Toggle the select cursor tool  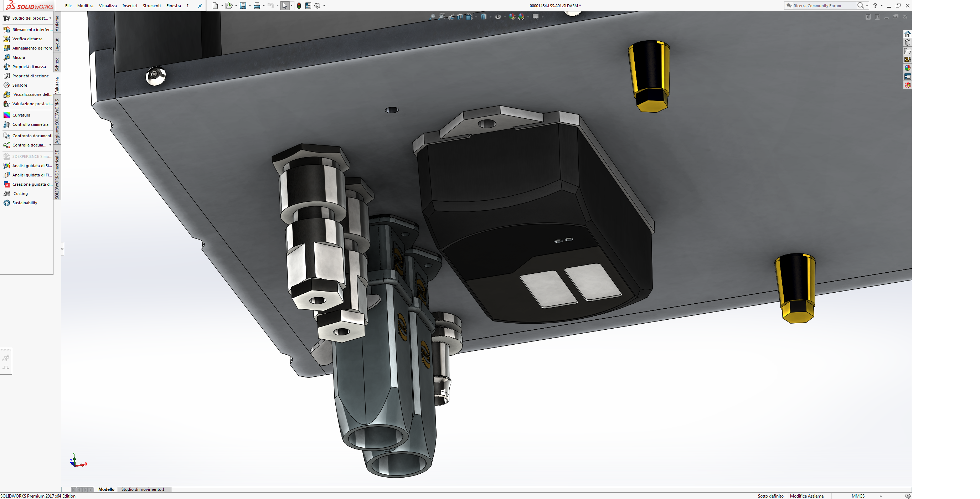point(285,6)
